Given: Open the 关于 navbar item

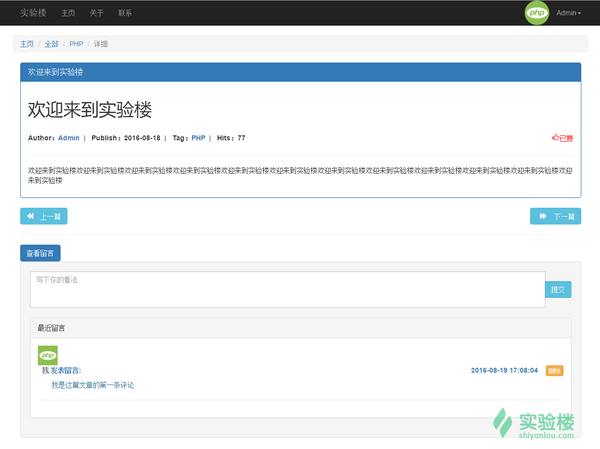Looking at the screenshot, I should tap(96, 13).
